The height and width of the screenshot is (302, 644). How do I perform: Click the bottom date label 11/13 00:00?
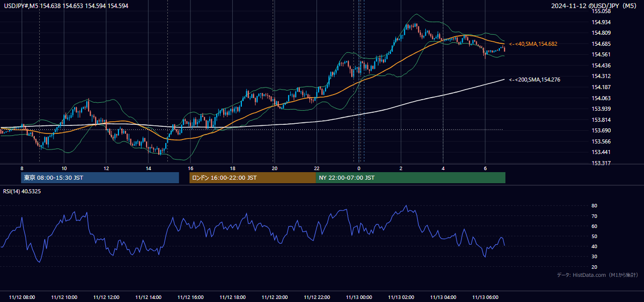359,297
